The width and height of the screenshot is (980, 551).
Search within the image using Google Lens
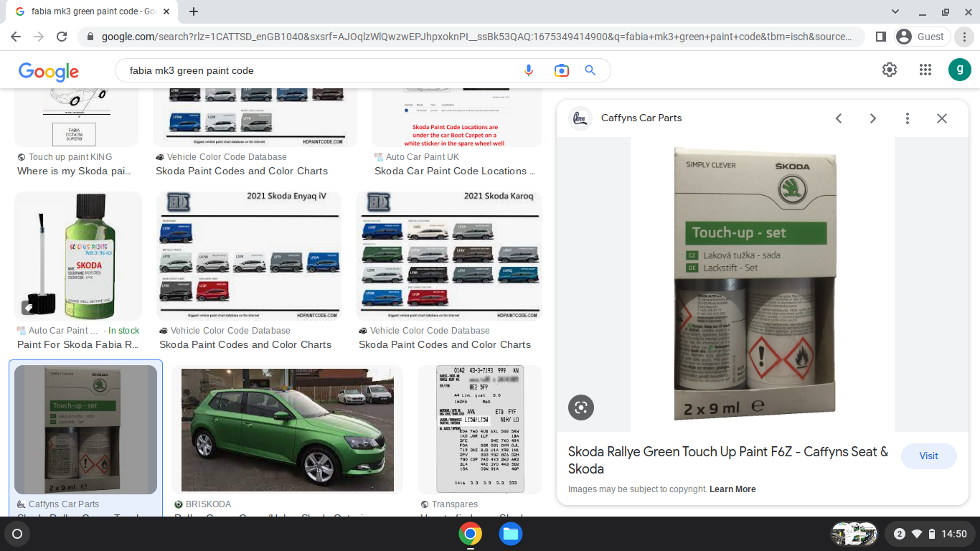[x=580, y=407]
